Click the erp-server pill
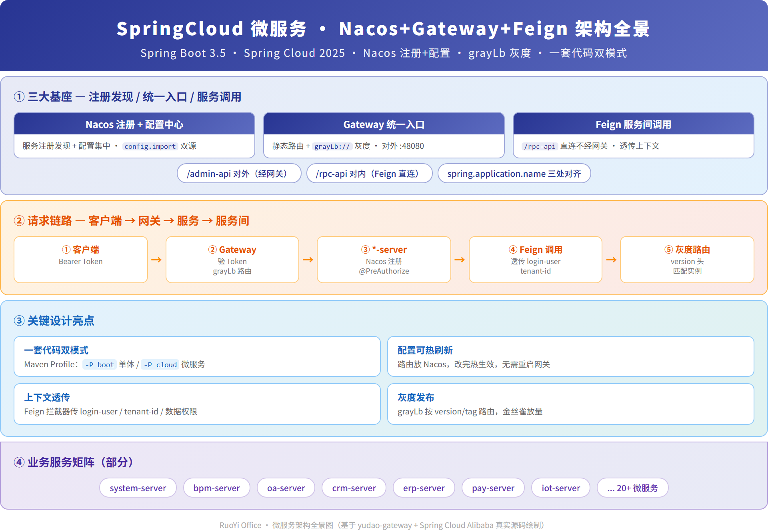The image size is (768, 532). click(x=424, y=488)
